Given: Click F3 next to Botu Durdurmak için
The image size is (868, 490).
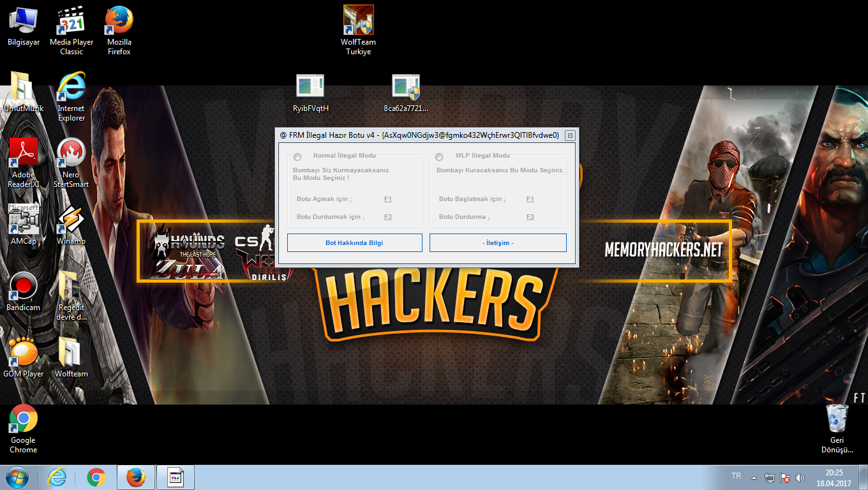Looking at the screenshot, I should (388, 217).
